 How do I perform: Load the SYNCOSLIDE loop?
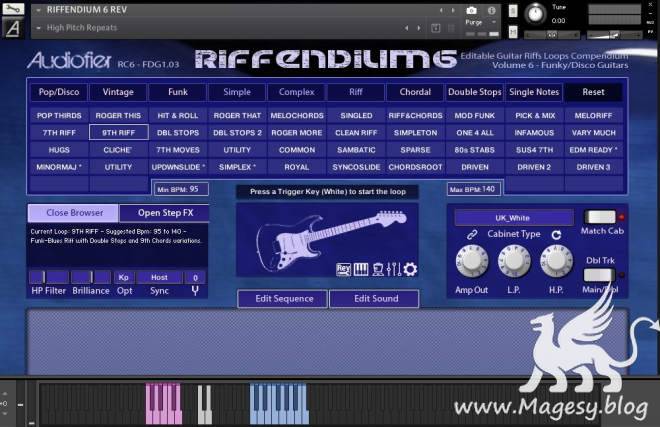pos(356,167)
